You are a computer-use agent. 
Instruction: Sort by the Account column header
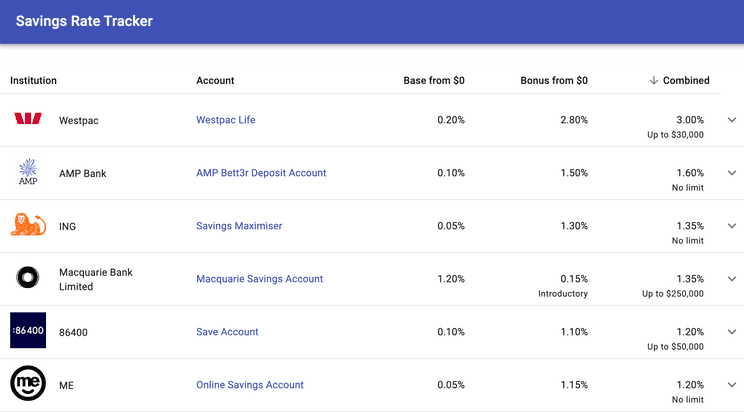(x=215, y=80)
